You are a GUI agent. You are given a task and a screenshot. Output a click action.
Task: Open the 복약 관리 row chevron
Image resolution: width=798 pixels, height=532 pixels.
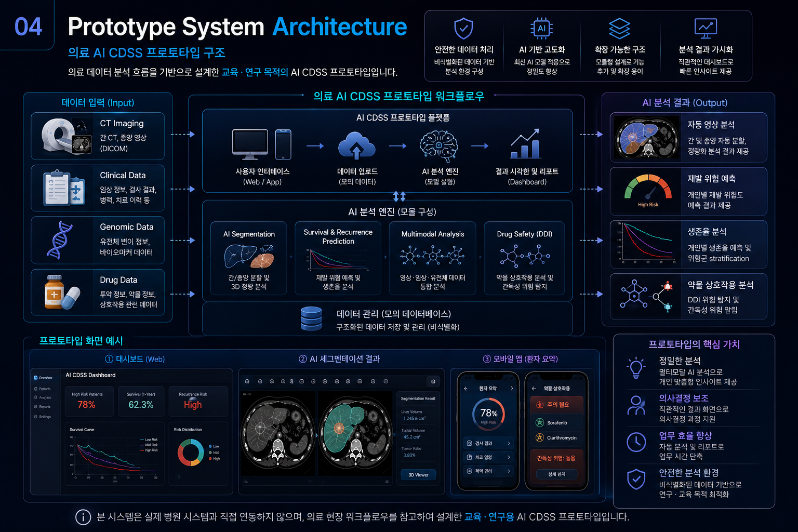pyautogui.click(x=509, y=471)
